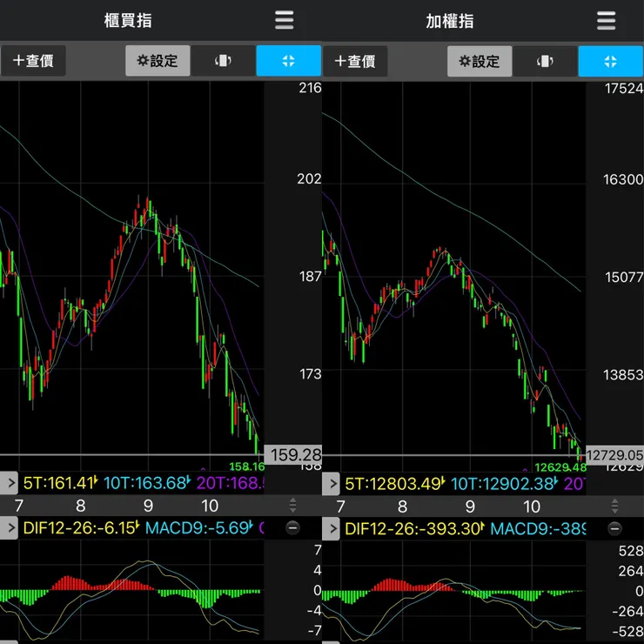Tap 加權指 title
Viewport: 644px width, 644px height.
pyautogui.click(x=450, y=21)
